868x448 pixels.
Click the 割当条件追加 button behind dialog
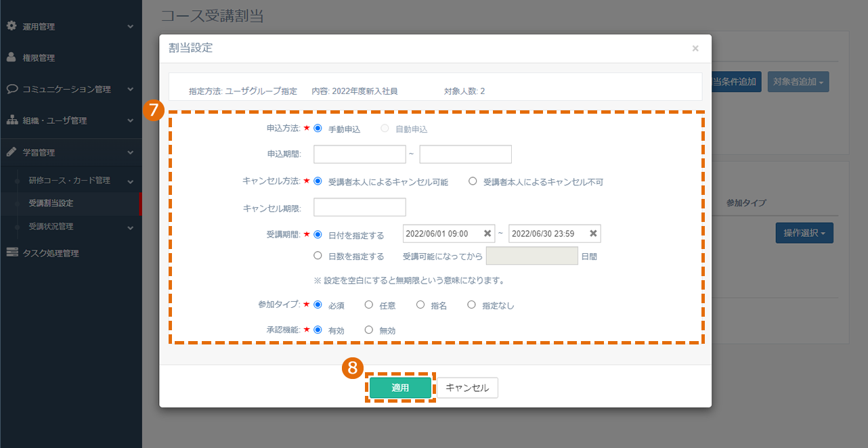click(737, 81)
